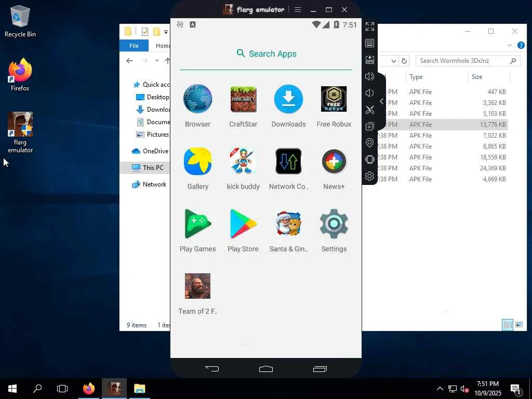Select the 447 KB APK file row
Screen dimensions: 532x399
point(443,91)
